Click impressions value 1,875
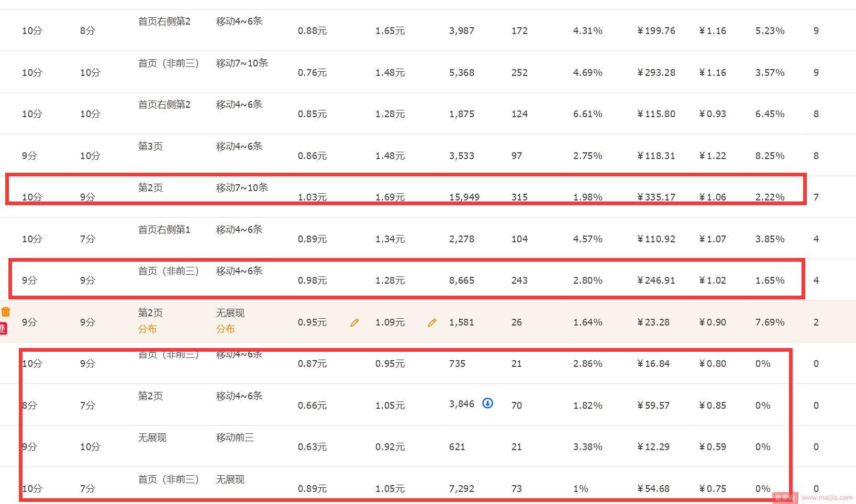 (461, 114)
